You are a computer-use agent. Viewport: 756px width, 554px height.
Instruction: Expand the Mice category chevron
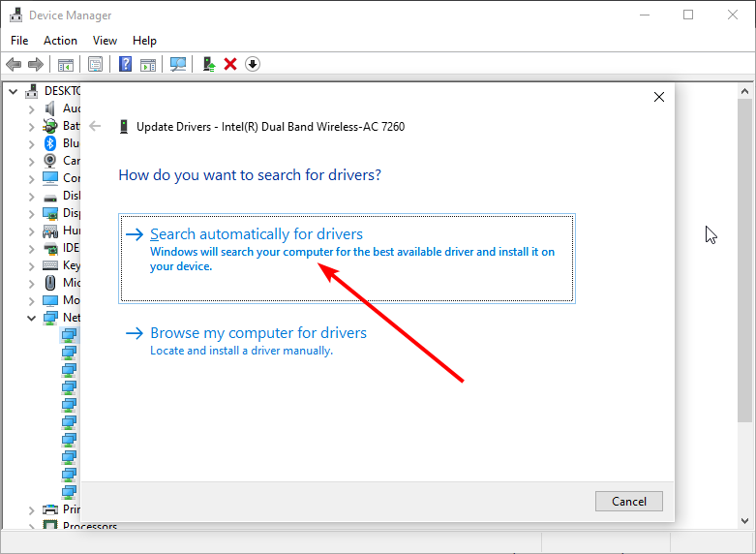32,283
